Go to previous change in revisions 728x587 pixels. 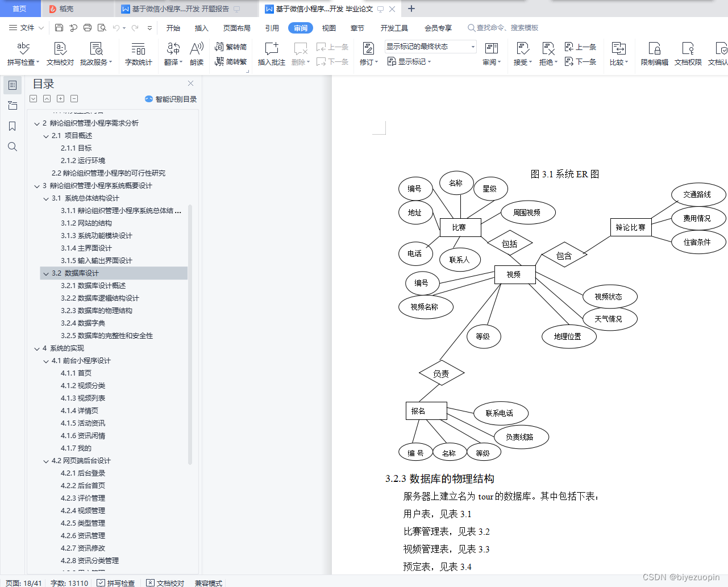[x=580, y=47]
